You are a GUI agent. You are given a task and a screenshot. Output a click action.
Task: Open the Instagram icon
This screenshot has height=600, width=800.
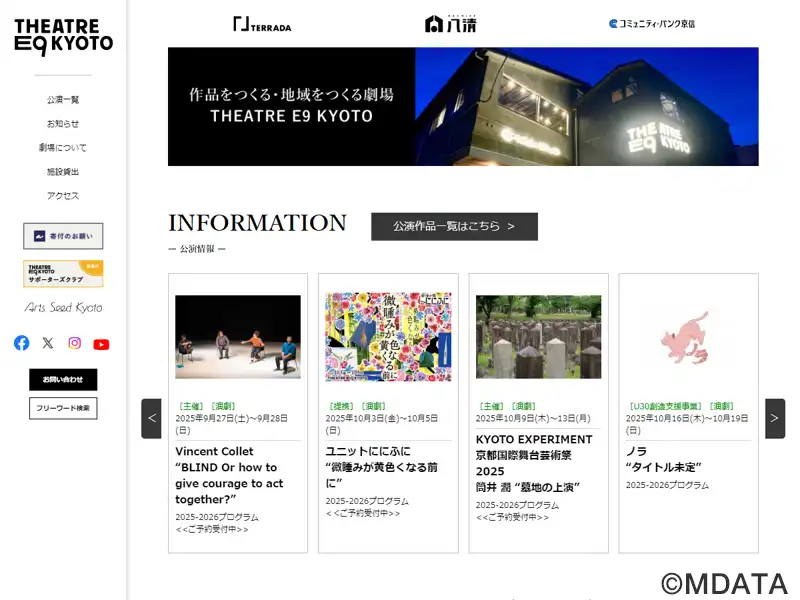(x=74, y=343)
